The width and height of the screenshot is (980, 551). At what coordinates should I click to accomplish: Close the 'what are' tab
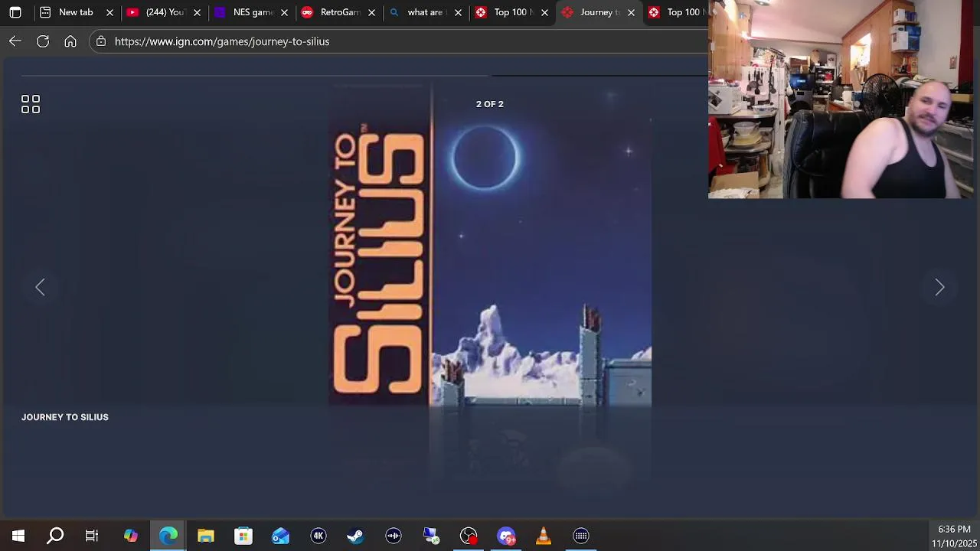click(458, 12)
